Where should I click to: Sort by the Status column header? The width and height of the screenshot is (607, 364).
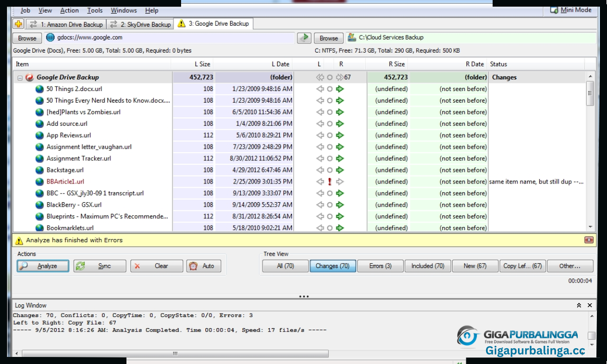pyautogui.click(x=536, y=64)
